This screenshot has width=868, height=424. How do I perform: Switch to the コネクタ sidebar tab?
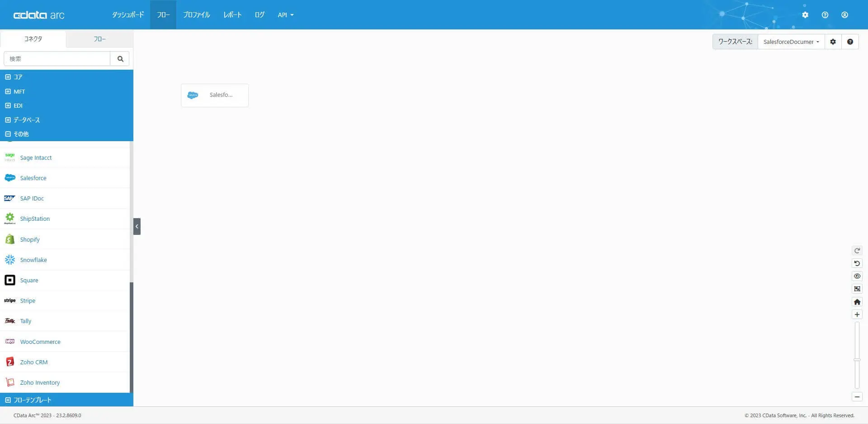(x=33, y=39)
